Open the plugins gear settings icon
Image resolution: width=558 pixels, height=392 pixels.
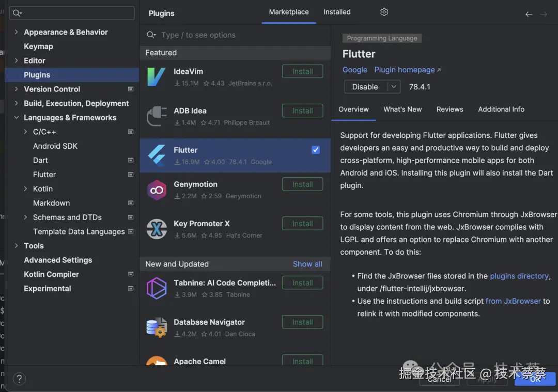coord(384,12)
